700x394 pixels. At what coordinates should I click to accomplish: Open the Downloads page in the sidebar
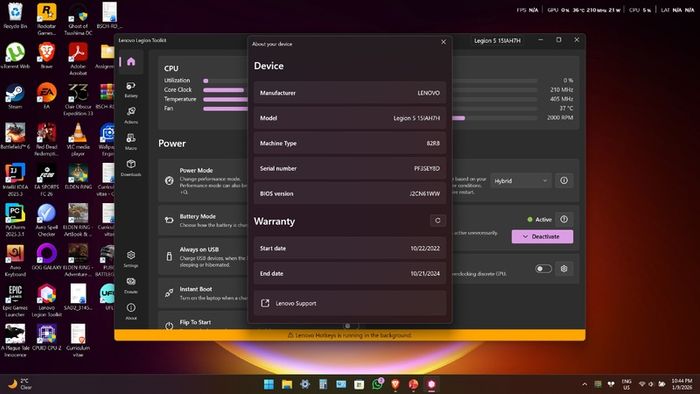pyautogui.click(x=131, y=168)
